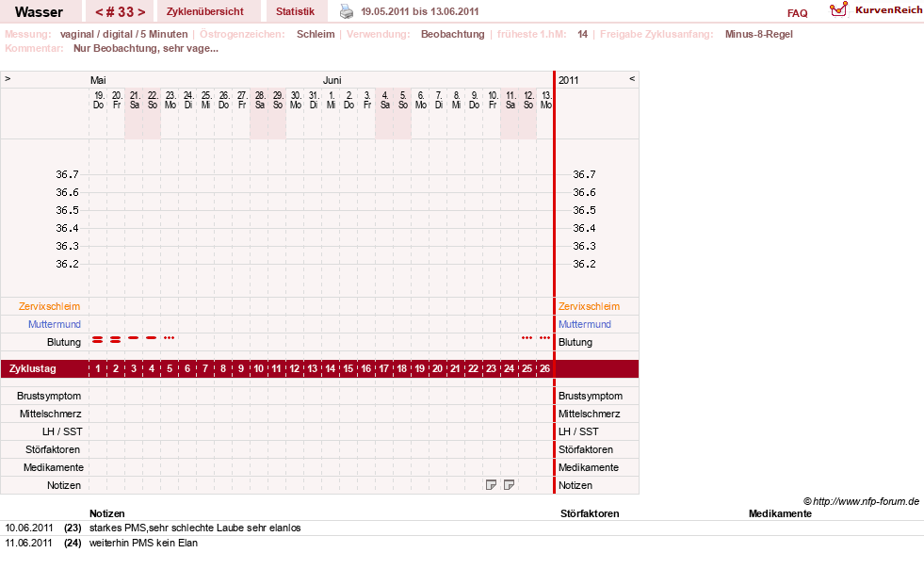Click the Mai month label
The height and width of the screenshot is (569, 924).
coord(98,80)
